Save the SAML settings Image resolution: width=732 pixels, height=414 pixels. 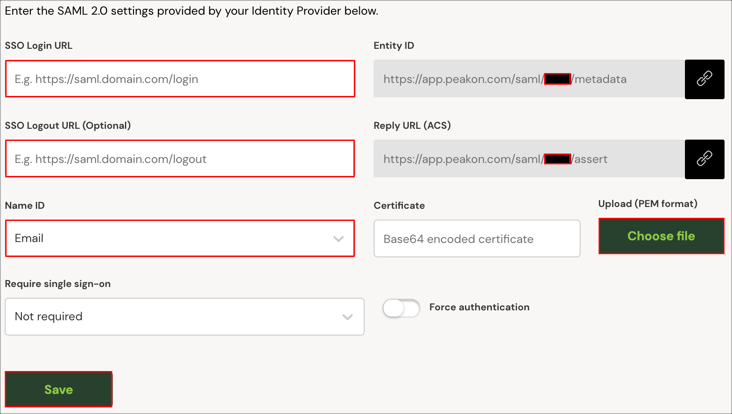(58, 389)
